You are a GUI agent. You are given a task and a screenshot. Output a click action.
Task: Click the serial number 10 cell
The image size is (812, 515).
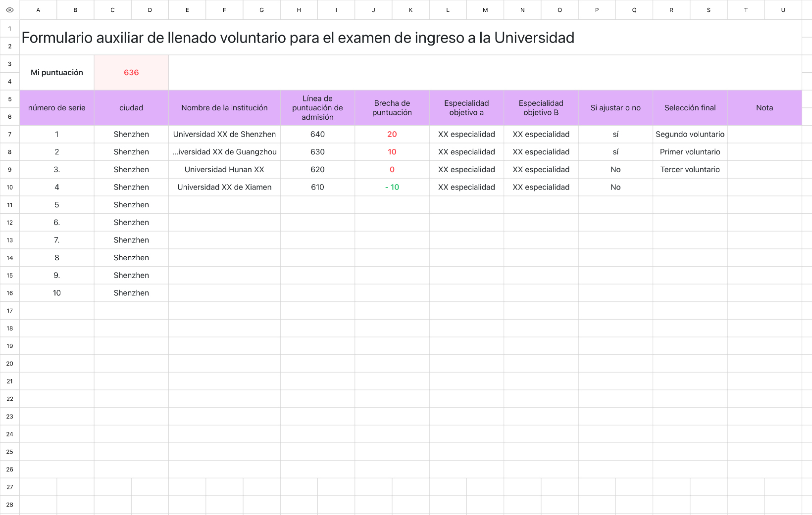pyautogui.click(x=57, y=293)
